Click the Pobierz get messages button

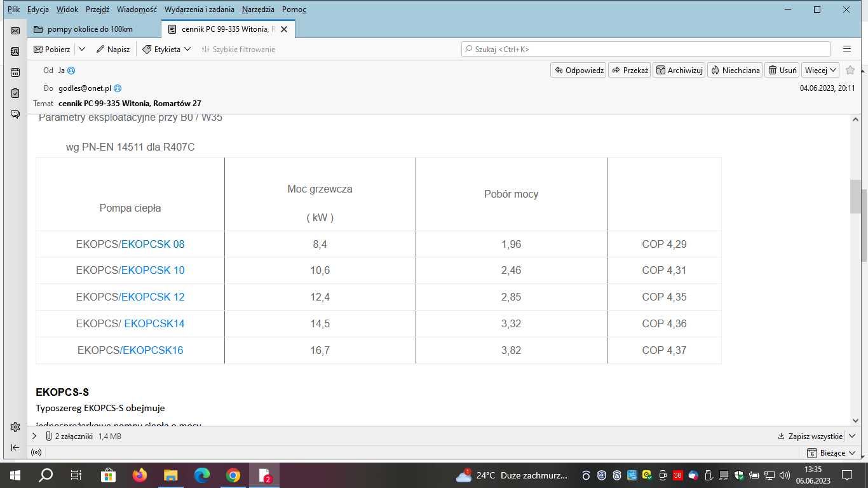click(x=51, y=49)
